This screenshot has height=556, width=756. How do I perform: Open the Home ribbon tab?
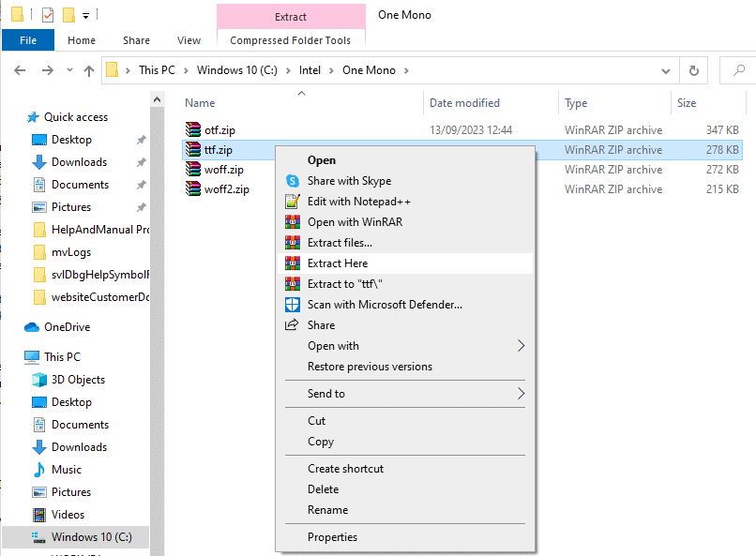(x=82, y=40)
